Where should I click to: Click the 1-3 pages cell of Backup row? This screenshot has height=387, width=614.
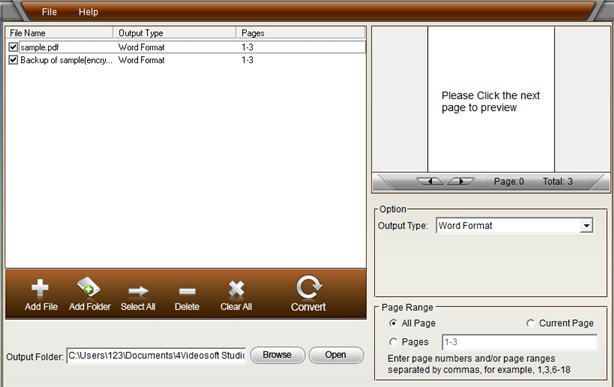[x=247, y=60]
